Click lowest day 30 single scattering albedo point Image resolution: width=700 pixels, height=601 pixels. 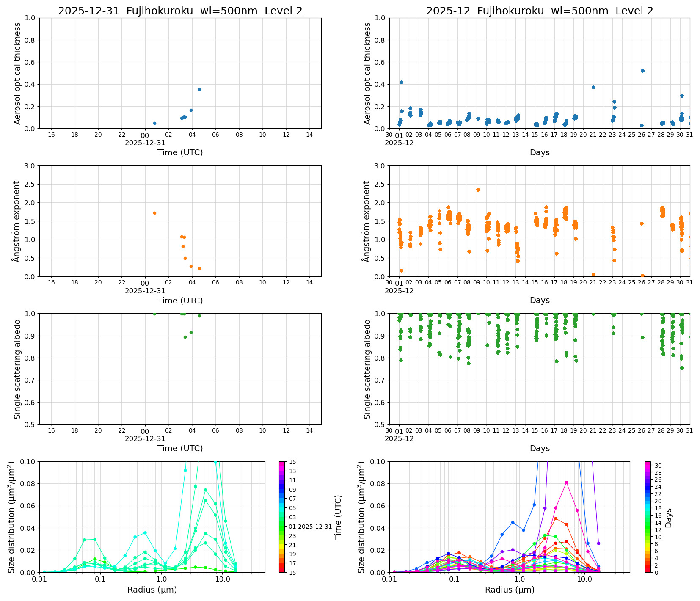tap(682, 368)
